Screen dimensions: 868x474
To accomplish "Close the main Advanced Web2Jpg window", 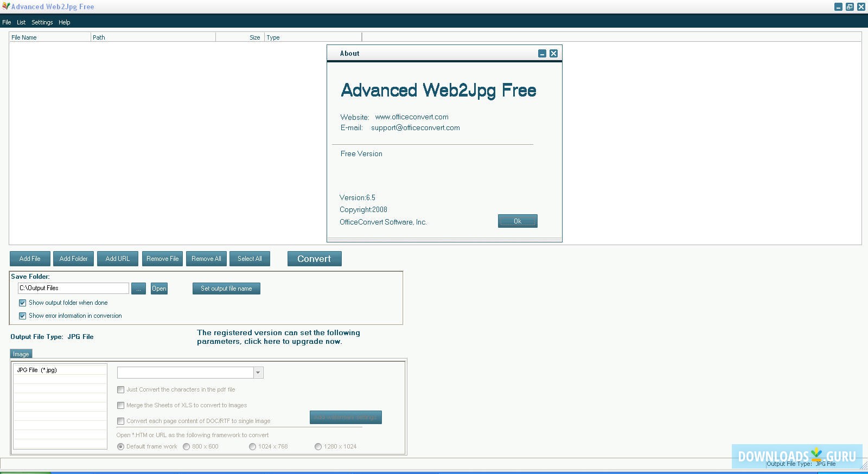I will 861,7.
